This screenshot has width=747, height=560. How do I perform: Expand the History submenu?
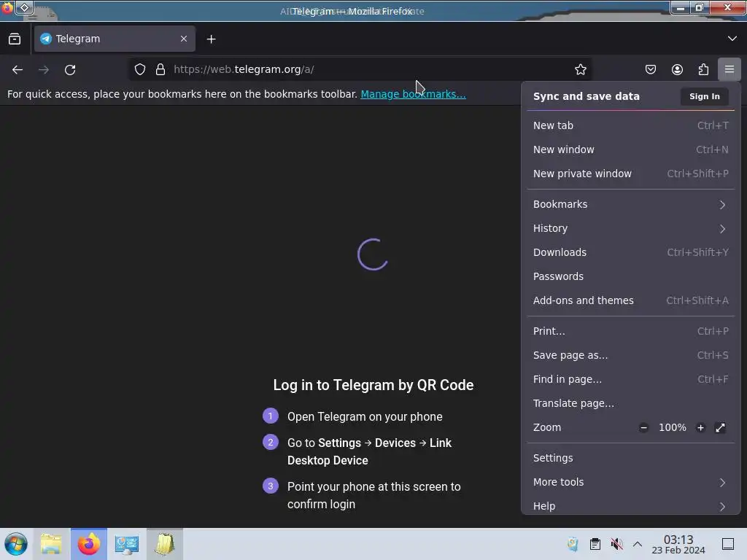631,228
